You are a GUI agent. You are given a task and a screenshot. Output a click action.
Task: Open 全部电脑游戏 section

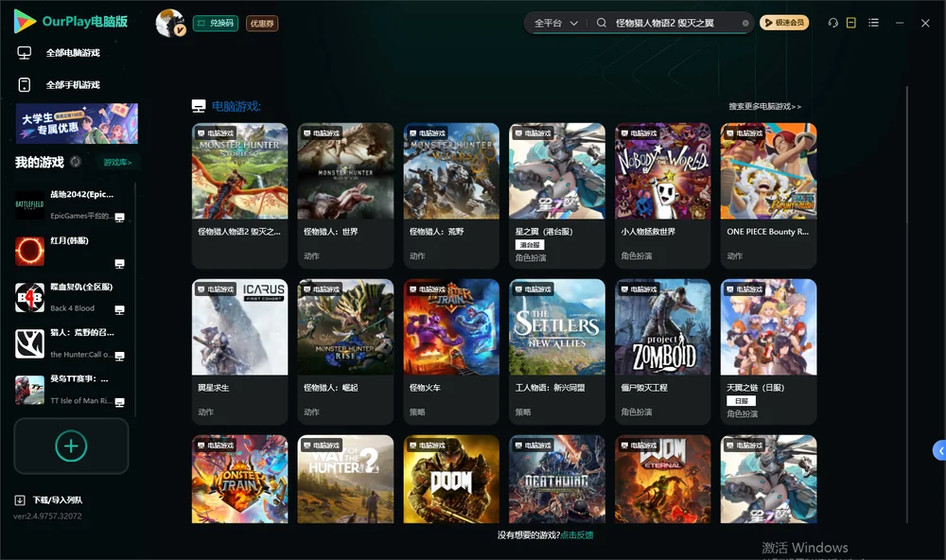tap(73, 53)
